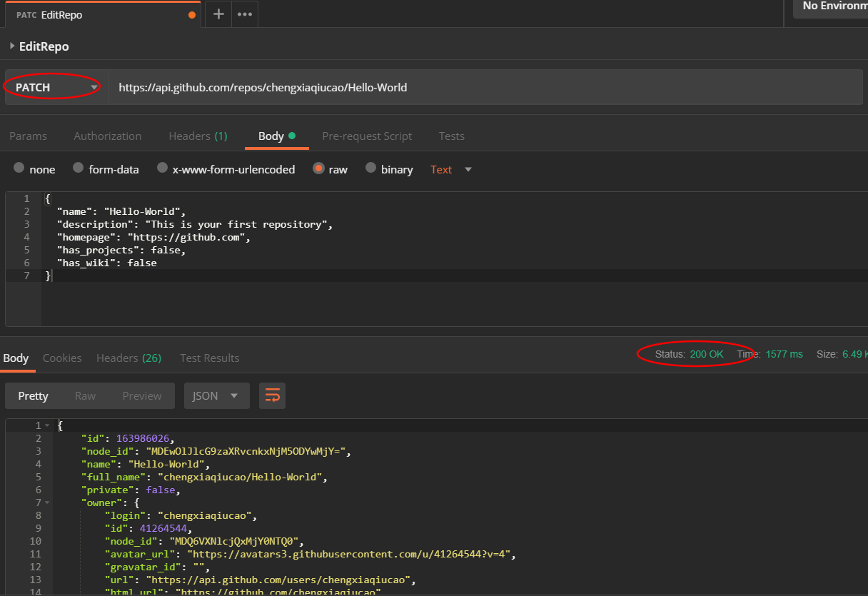The width and height of the screenshot is (868, 596).
Task: Open the Test Results tab
Action: 210,358
